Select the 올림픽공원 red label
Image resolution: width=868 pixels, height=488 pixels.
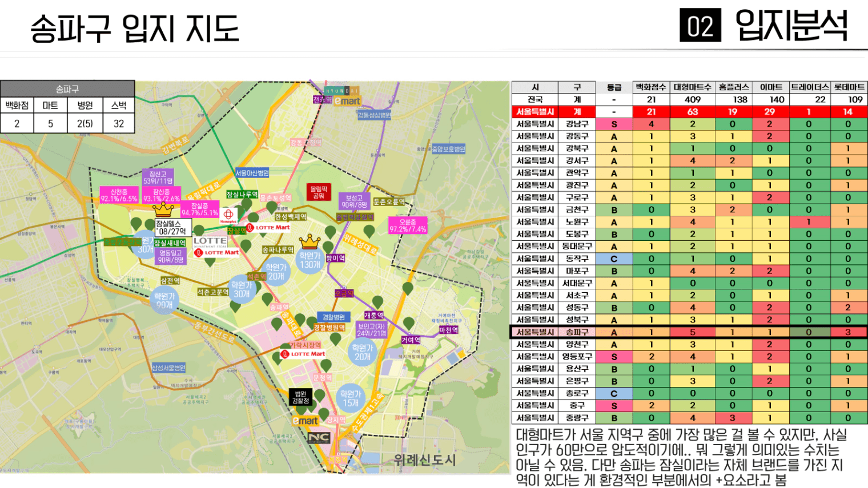319,192
